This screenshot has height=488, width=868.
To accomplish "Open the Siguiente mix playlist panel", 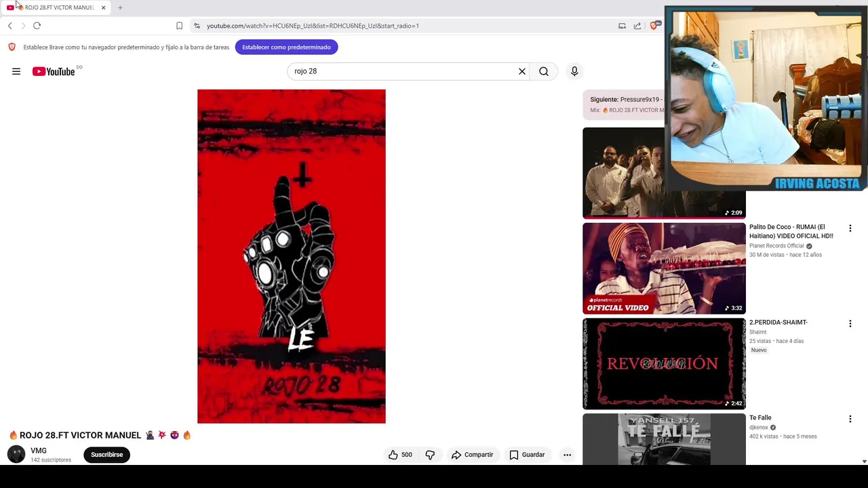I will 624,104.
